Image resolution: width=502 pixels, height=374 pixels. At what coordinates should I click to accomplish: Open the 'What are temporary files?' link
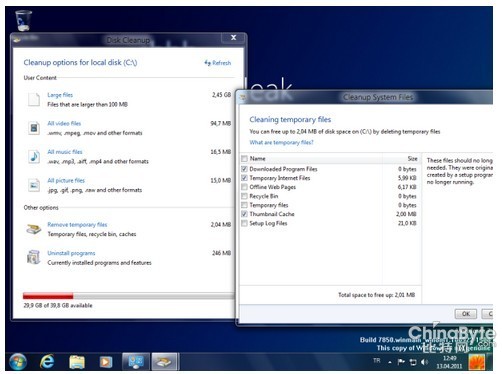[281, 142]
